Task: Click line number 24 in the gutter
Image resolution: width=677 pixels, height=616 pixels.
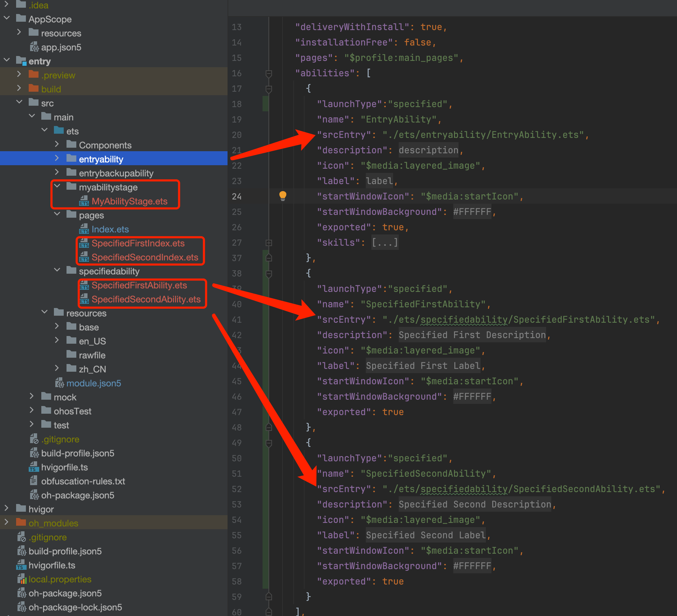Action: click(x=237, y=196)
